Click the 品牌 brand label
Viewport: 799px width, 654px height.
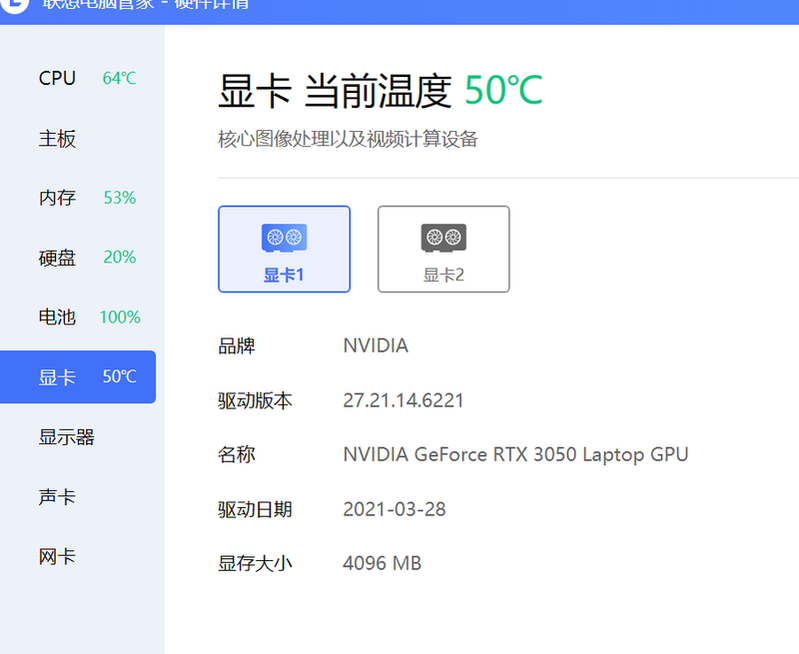(x=236, y=346)
